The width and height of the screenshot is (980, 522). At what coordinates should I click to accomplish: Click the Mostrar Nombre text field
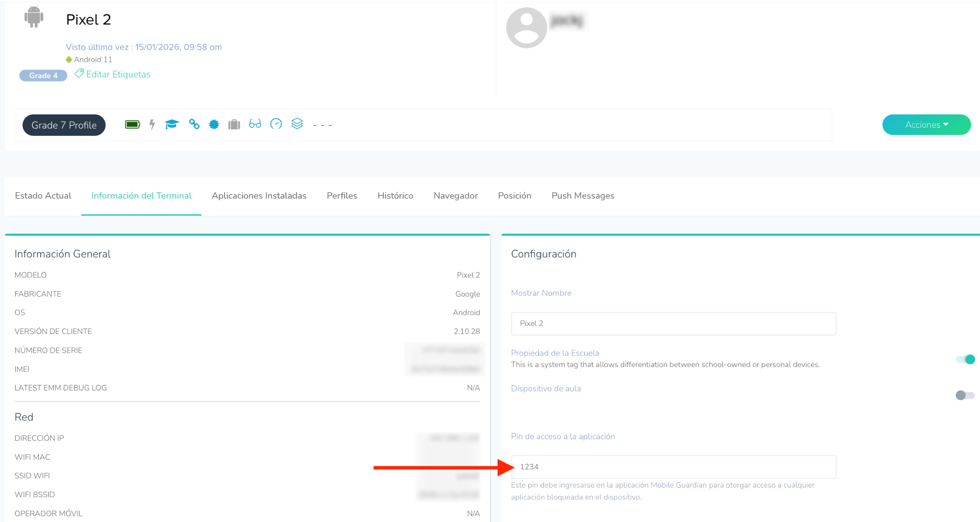[x=673, y=323]
